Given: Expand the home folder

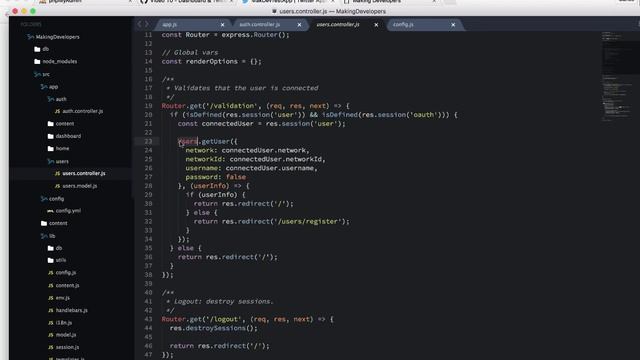Looking at the screenshot, I should (x=58, y=149).
